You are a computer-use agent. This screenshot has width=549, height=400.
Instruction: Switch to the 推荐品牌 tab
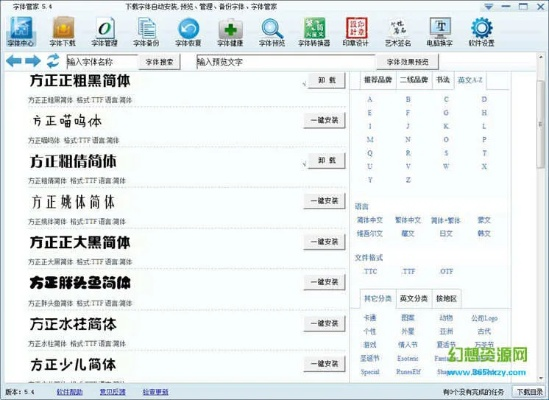pyautogui.click(x=378, y=80)
